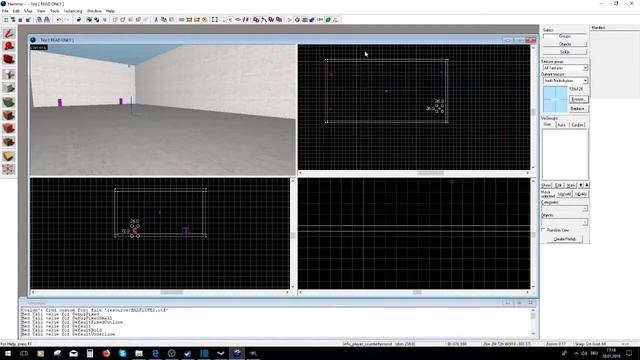
Task: Open the Instancing menu
Action: tap(73, 11)
